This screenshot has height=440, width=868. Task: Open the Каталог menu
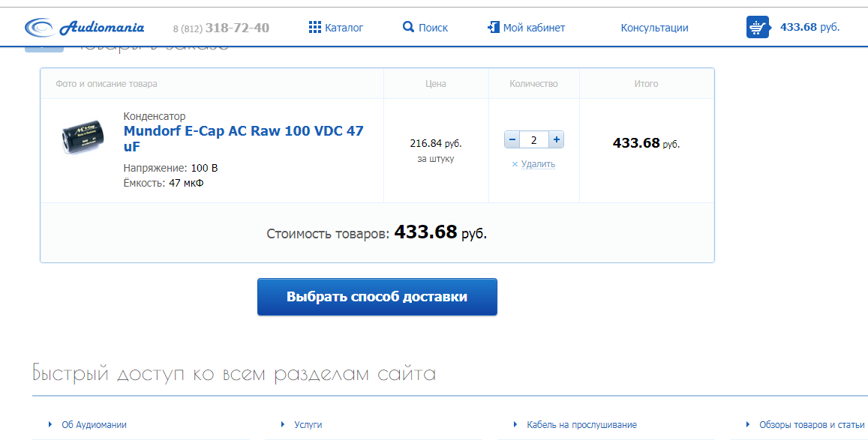pos(344,28)
